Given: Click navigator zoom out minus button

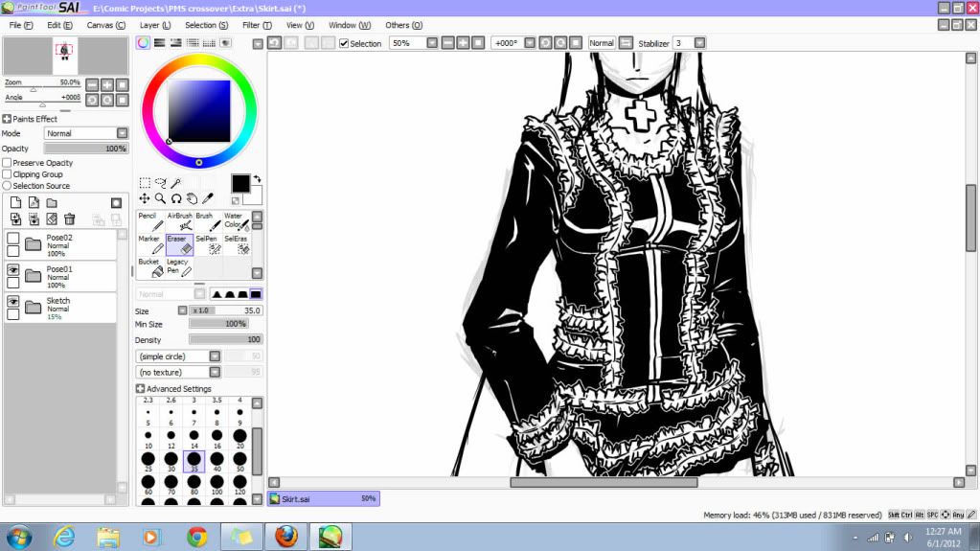Looking at the screenshot, I should (x=93, y=84).
